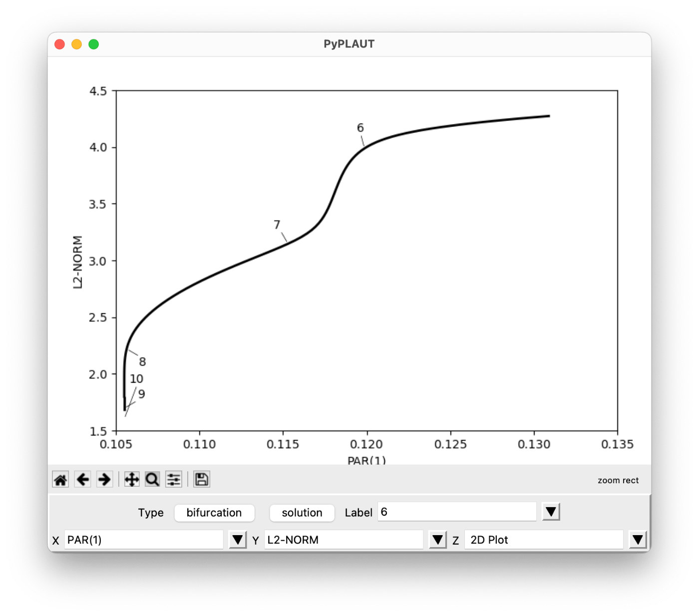The image size is (699, 616).
Task: Click label 6 on the curve
Action: click(360, 128)
